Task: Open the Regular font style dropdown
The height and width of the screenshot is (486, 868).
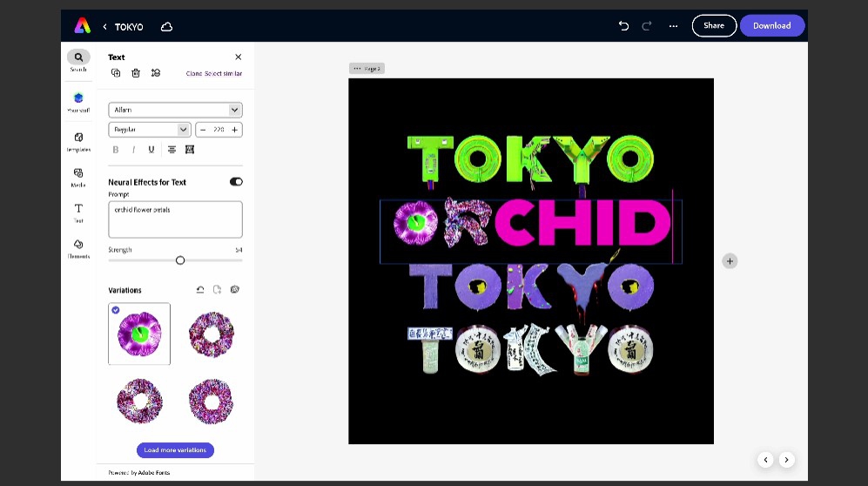Action: pos(149,130)
